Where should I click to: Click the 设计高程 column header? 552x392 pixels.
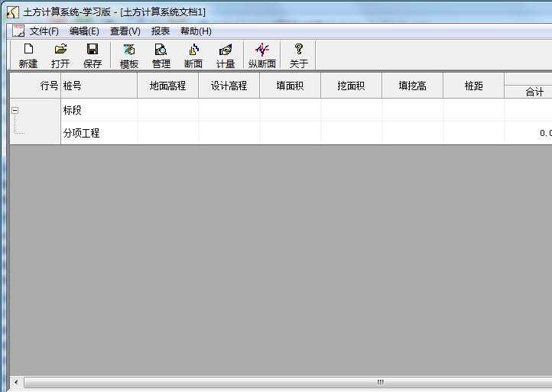[229, 86]
